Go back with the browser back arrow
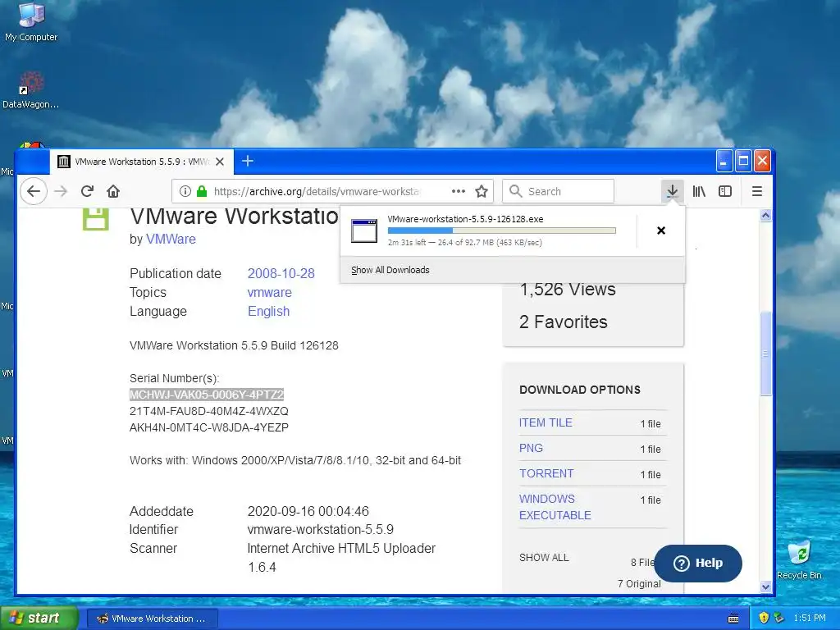 click(34, 191)
